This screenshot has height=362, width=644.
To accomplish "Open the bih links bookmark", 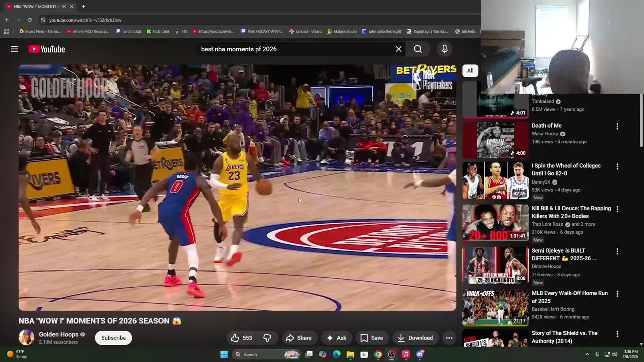I will point(465,31).
